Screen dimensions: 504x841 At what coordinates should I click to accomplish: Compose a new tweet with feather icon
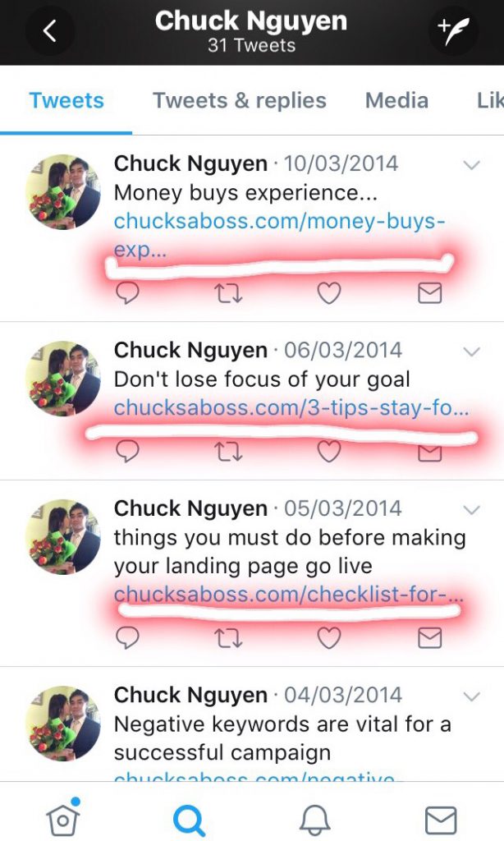click(x=453, y=30)
